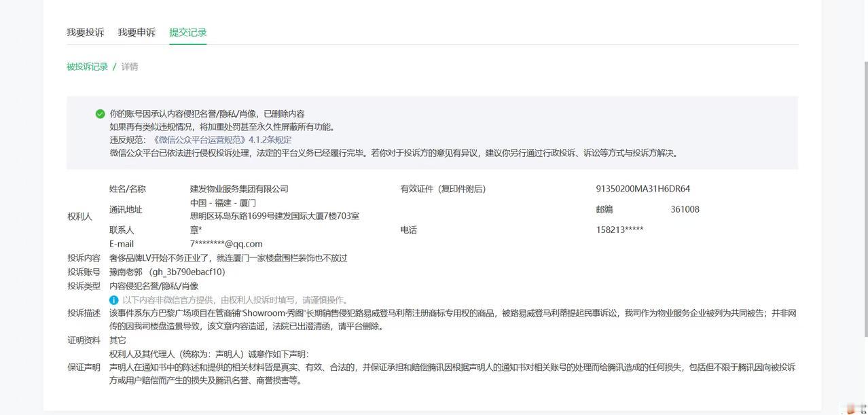Click the address 思明区环岛东路1699号建发国际大厦7楼703室

(x=274, y=216)
